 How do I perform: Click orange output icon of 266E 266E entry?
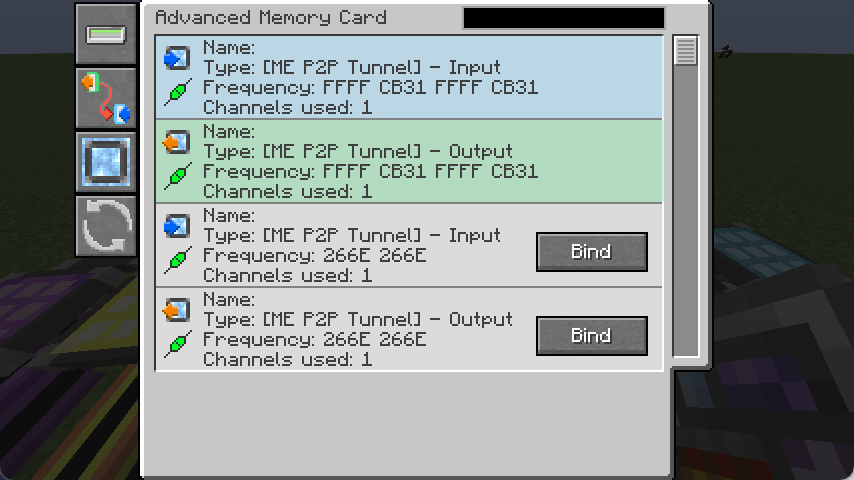(177, 310)
